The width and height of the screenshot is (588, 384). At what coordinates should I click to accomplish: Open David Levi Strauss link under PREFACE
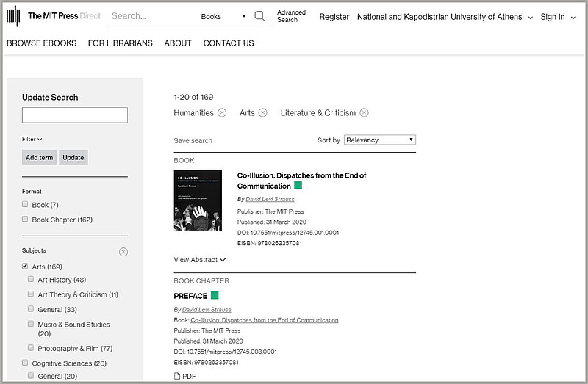tap(207, 309)
